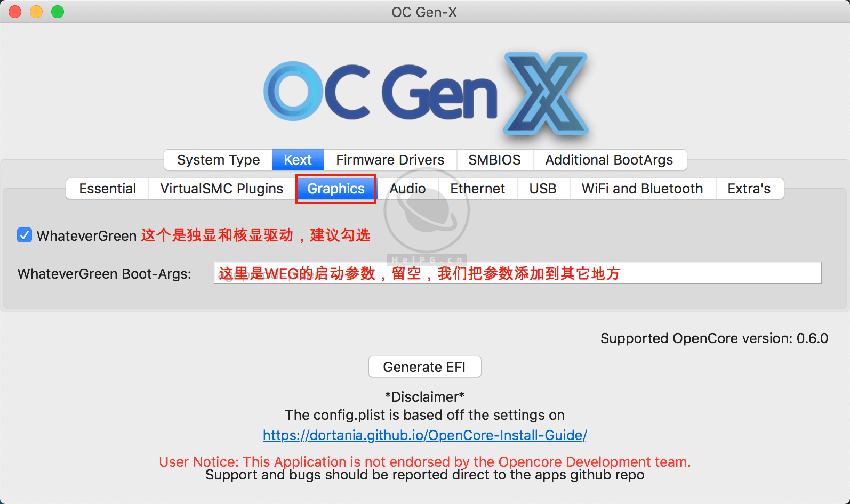Open the WiFi and Bluetooth sub-tab
The height and width of the screenshot is (504, 850).
[642, 189]
